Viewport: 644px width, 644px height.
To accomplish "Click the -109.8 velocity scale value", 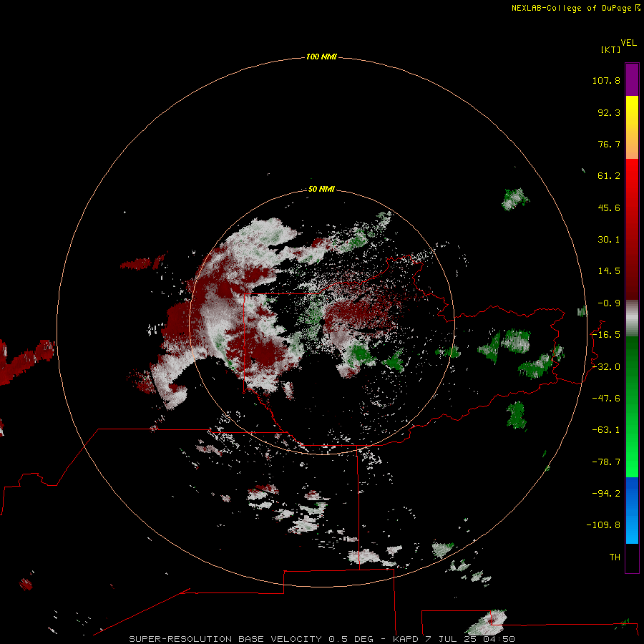I will pos(604,525).
